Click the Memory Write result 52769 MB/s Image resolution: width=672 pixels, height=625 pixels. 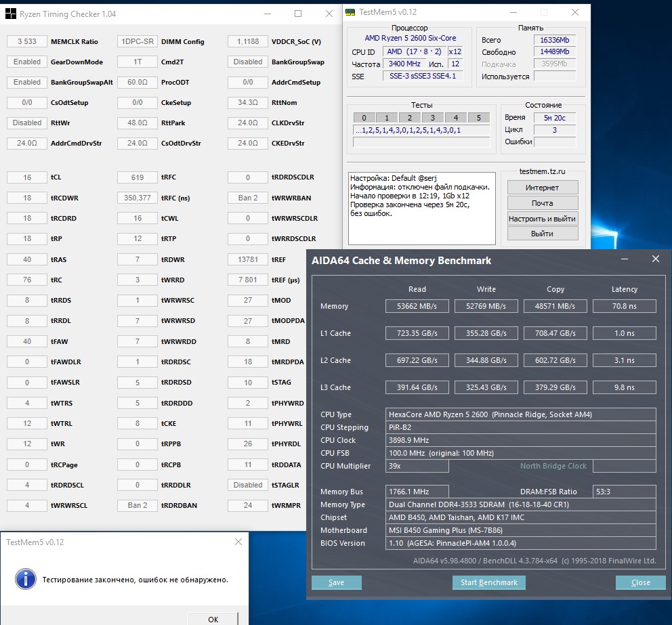[486, 306]
